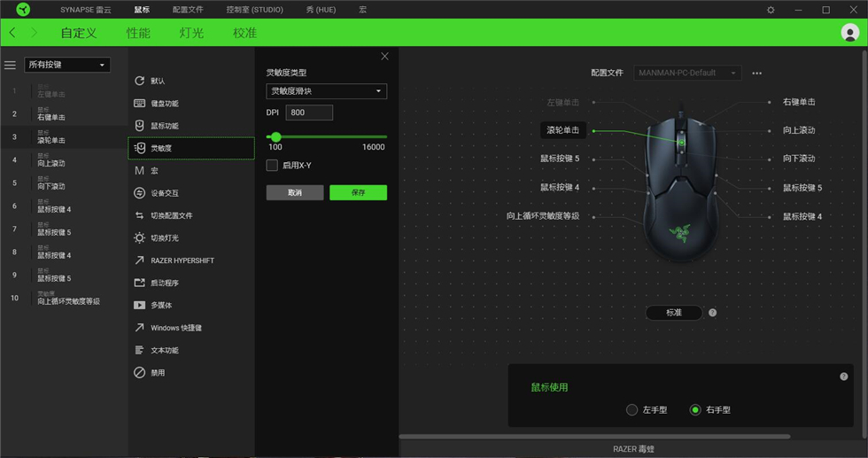Viewport: 868px width, 458px height.
Task: Click the DPI value input field
Action: [309, 113]
